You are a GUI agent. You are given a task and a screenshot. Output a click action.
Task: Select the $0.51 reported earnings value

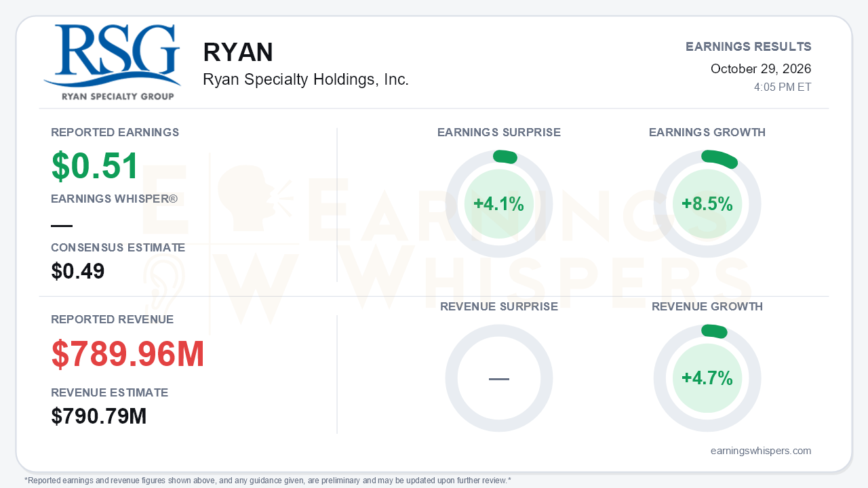(x=96, y=166)
